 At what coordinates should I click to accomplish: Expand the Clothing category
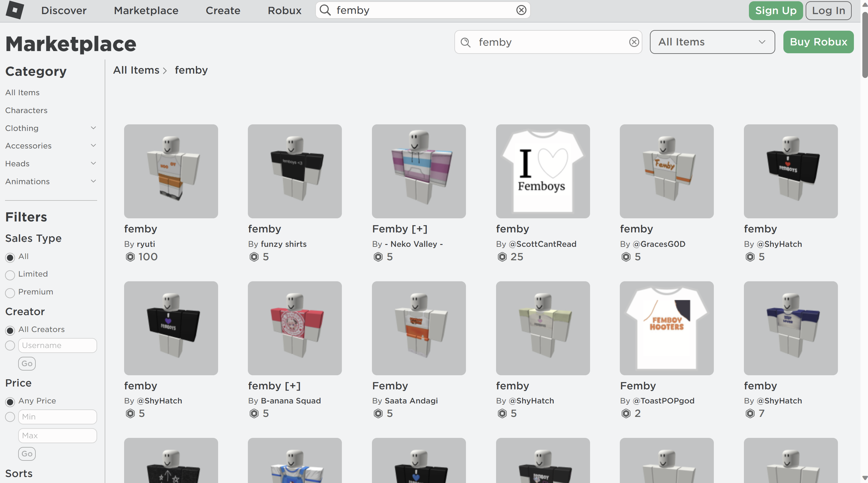pyautogui.click(x=51, y=128)
